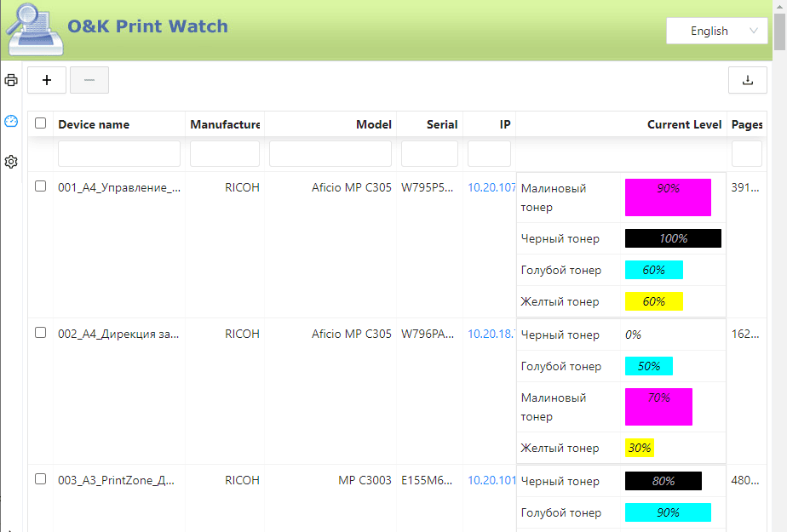
Task: Click serial W796PA... cell
Action: [428, 334]
